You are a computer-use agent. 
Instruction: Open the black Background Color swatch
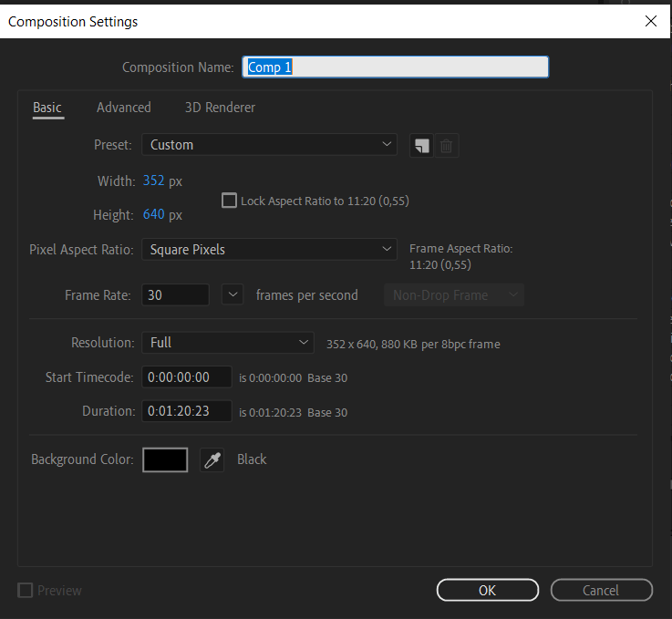pos(165,460)
